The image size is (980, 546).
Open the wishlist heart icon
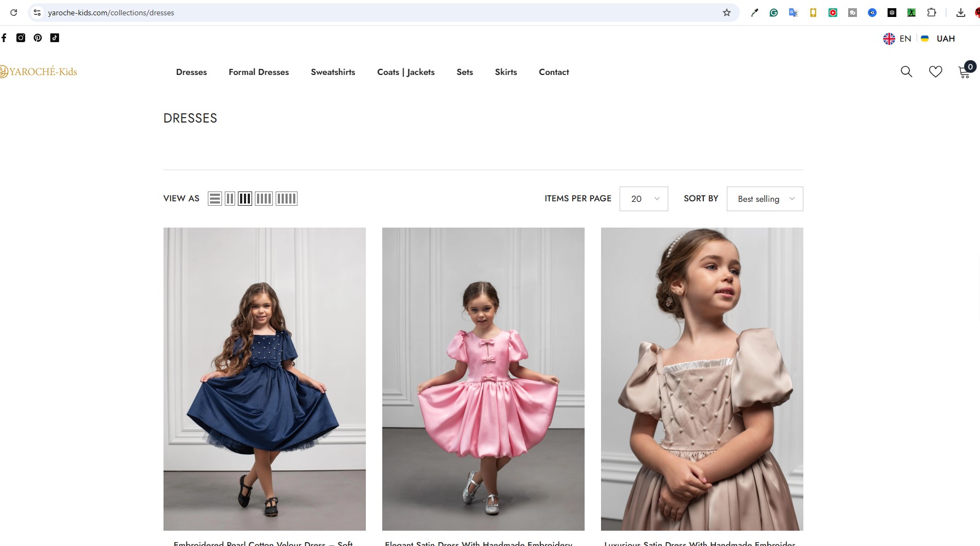(936, 72)
